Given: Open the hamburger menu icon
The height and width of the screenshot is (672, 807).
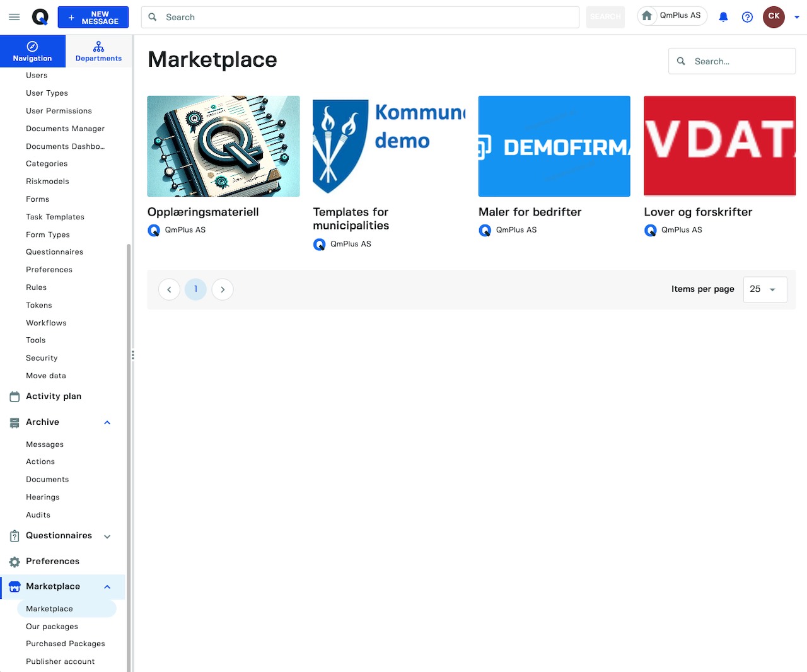Looking at the screenshot, I should pos(15,17).
